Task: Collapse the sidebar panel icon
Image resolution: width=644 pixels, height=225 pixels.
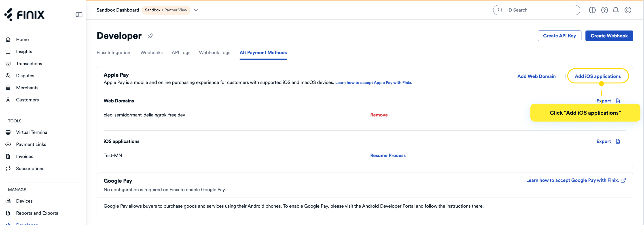Action: click(x=79, y=15)
